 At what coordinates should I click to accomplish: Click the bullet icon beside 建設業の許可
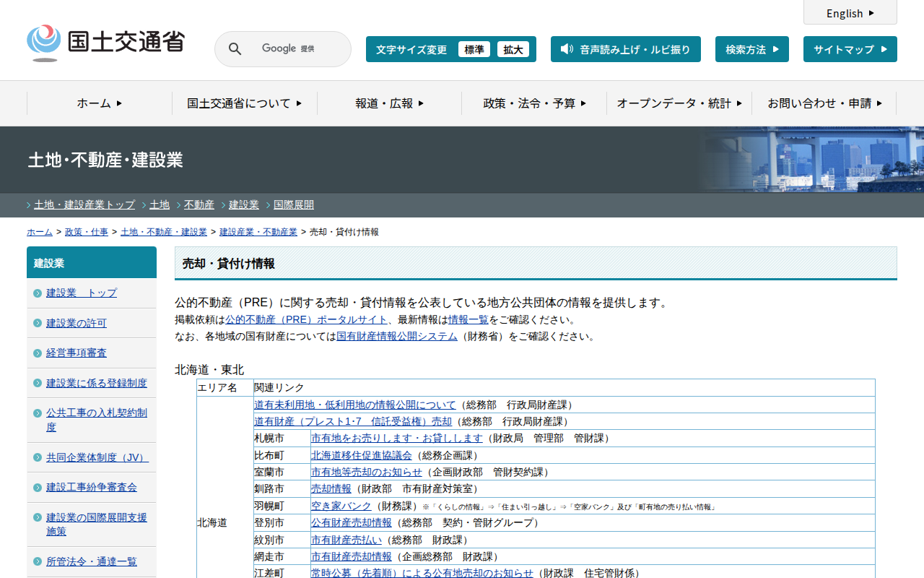[38, 323]
